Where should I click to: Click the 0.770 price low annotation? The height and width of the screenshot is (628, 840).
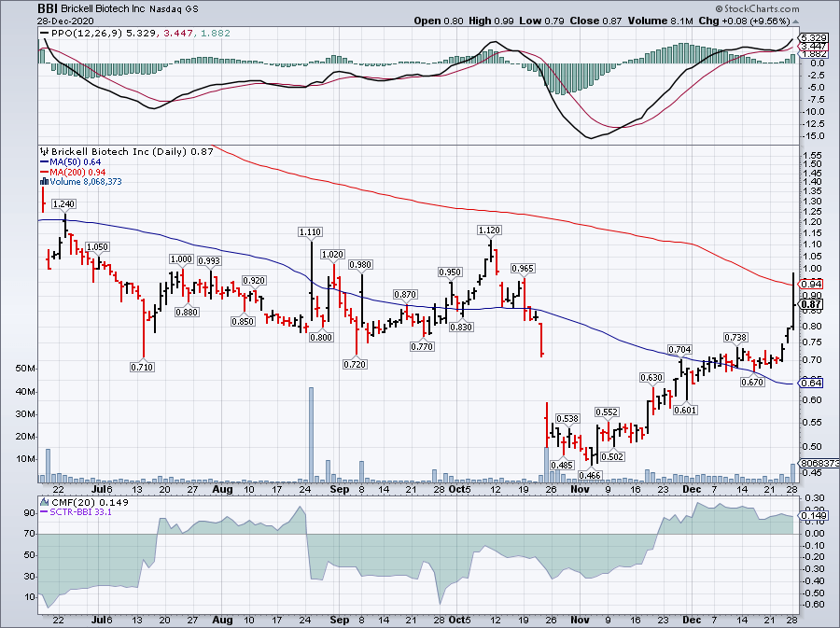tap(422, 347)
